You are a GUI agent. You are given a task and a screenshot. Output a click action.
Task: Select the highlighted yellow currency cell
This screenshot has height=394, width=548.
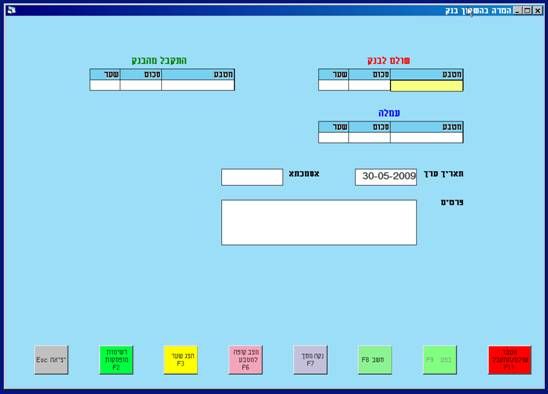point(427,86)
